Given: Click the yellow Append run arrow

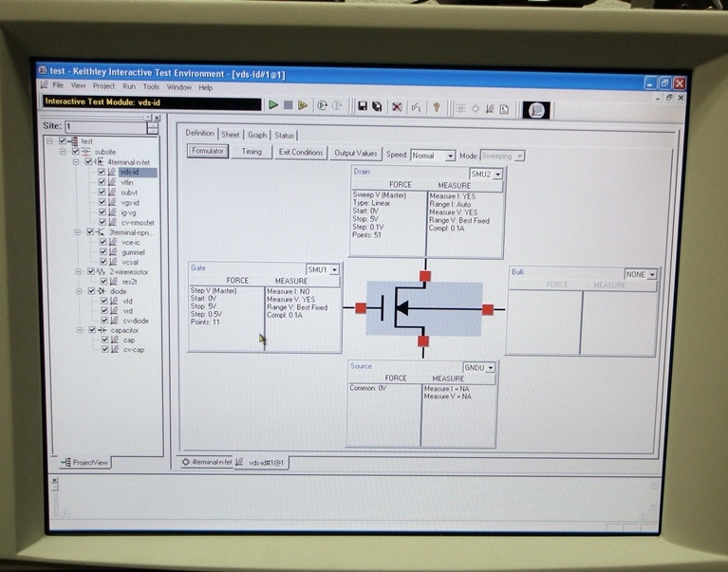Looking at the screenshot, I should point(303,106).
